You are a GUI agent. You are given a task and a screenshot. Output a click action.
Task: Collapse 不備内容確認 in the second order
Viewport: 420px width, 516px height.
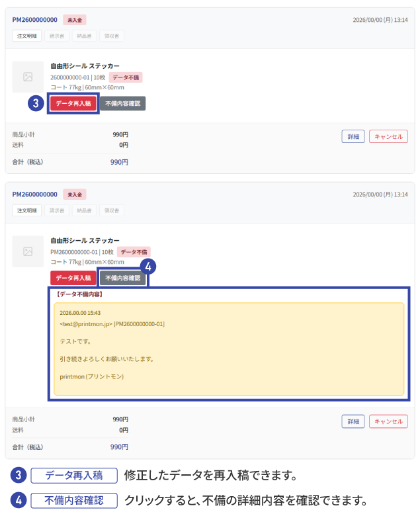(x=122, y=278)
